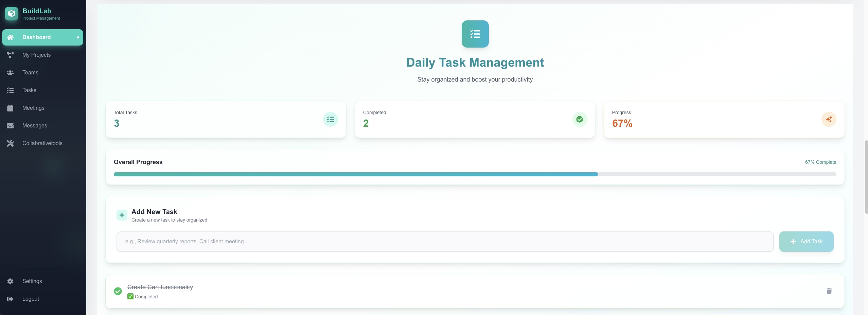Click the Completed card checkmark icon
The width and height of the screenshot is (868, 315).
click(579, 119)
